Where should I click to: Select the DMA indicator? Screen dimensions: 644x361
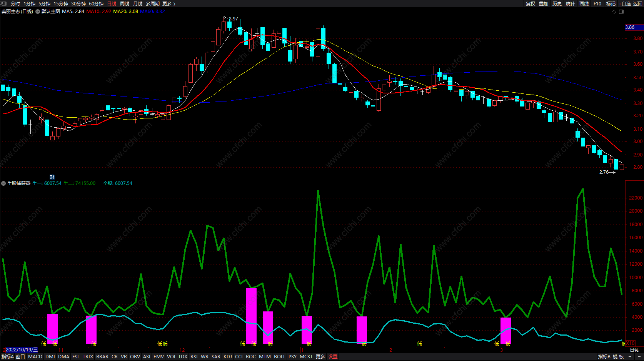pyautogui.click(x=64, y=357)
